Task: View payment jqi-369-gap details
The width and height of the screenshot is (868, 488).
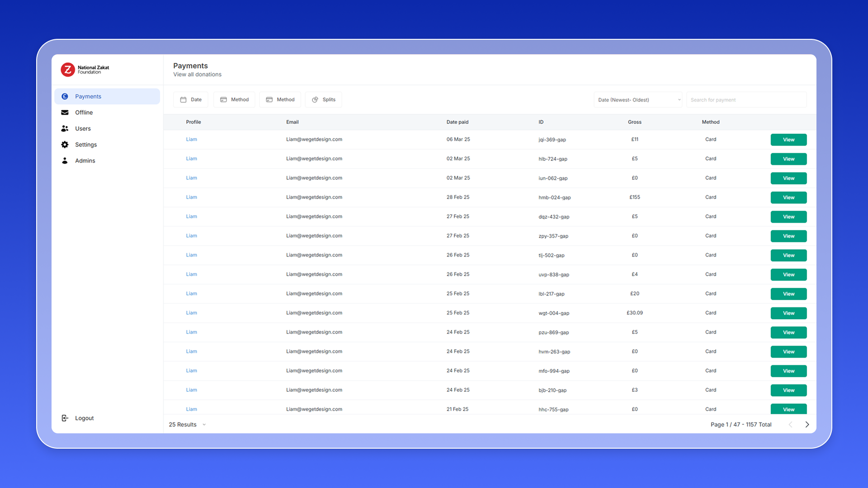Action: coord(788,140)
